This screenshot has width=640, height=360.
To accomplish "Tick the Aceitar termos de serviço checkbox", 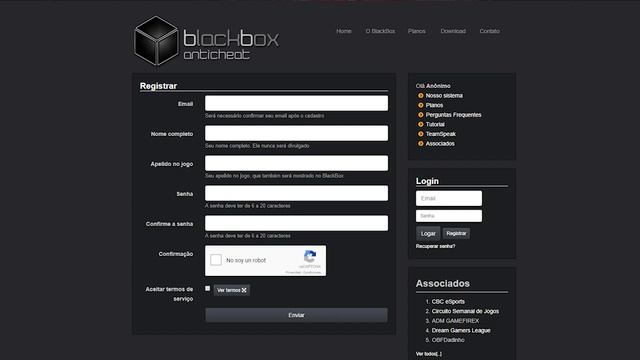I will tap(207, 289).
